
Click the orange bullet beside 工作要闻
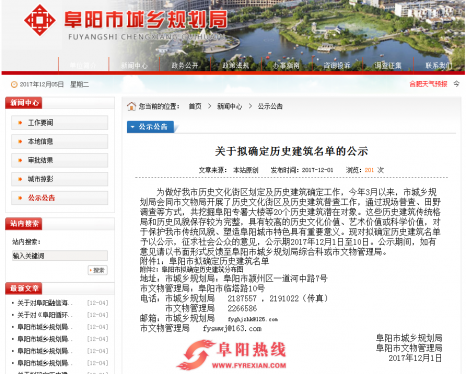(20, 123)
